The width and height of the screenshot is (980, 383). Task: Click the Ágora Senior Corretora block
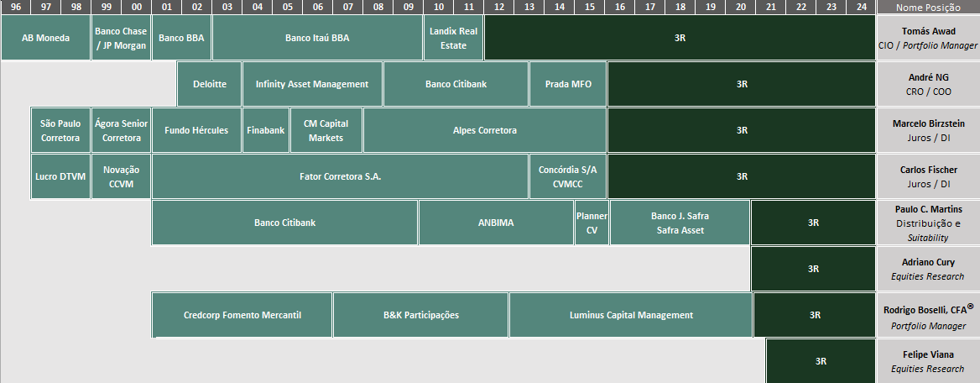click(x=122, y=130)
